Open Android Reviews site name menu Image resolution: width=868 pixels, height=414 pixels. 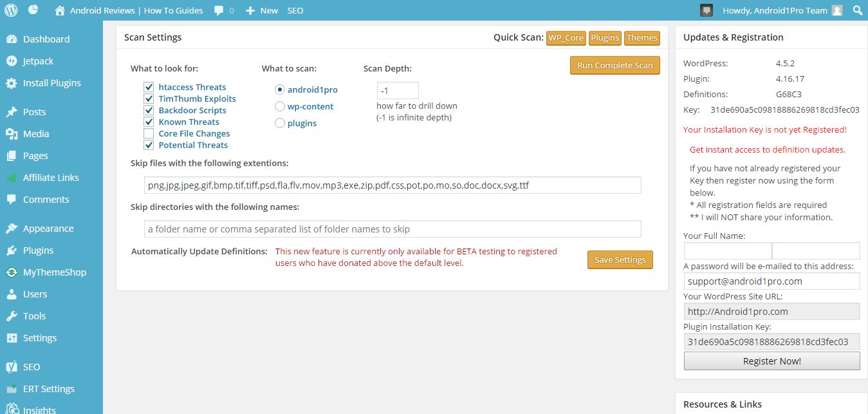[x=129, y=10]
